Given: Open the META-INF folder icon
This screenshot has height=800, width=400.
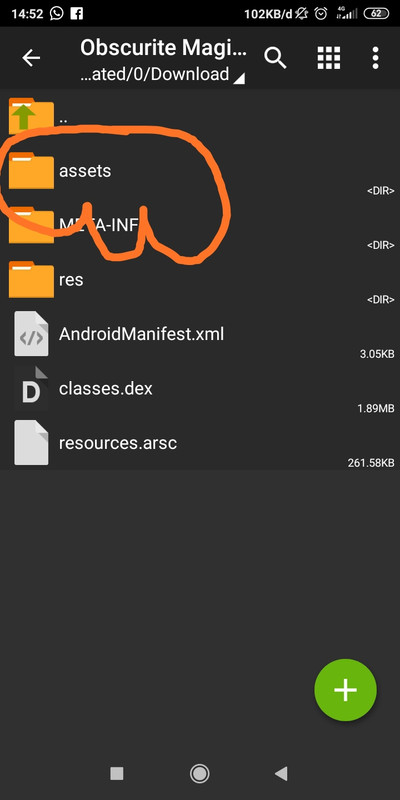Looking at the screenshot, I should (x=31, y=225).
